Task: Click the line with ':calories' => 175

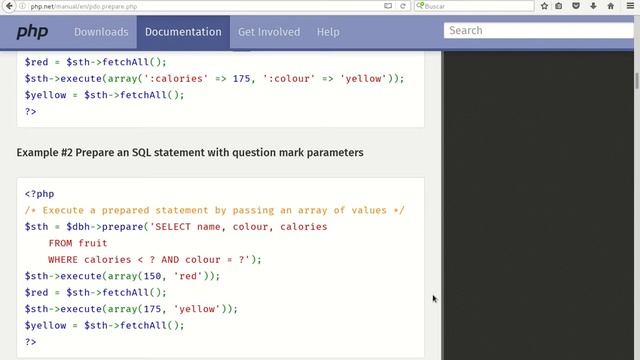Action: click(x=214, y=78)
